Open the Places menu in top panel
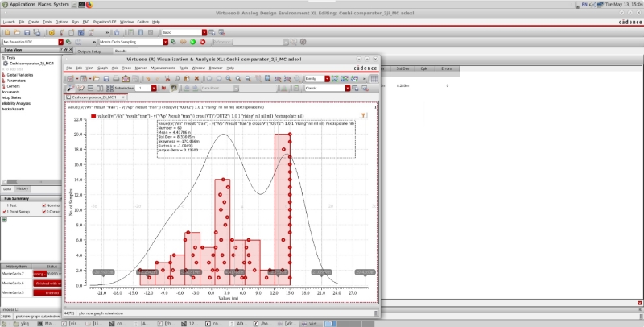The image size is (644, 327). [44, 5]
